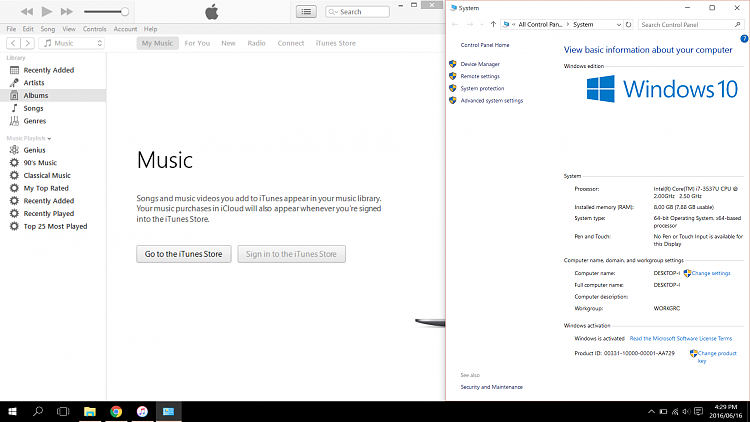Viewport: 750px width, 422px height.
Task: Switch to the iTunes Store tab
Action: click(x=335, y=43)
